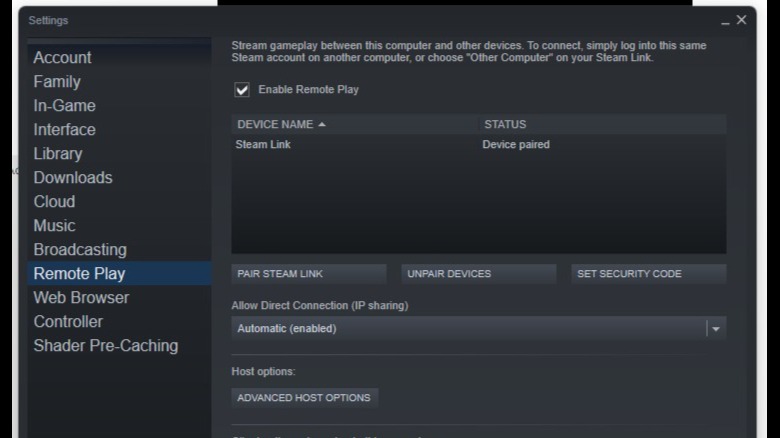Open Advanced Host Options
780x438 pixels.
pyautogui.click(x=304, y=398)
